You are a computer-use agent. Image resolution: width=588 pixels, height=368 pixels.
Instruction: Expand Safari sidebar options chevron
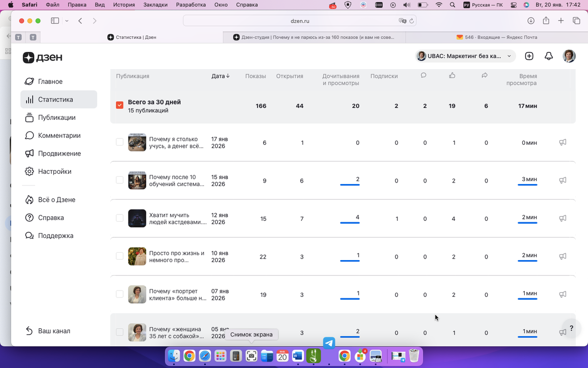pos(67,21)
